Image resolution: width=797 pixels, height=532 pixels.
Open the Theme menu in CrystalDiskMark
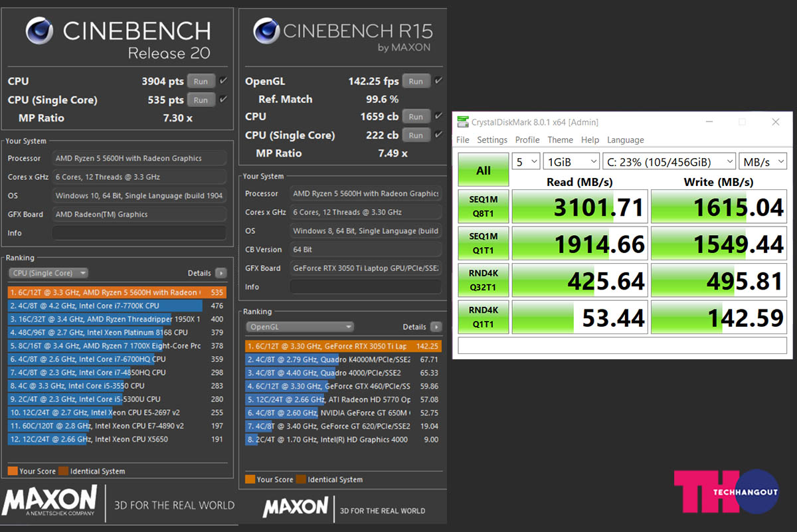560,140
